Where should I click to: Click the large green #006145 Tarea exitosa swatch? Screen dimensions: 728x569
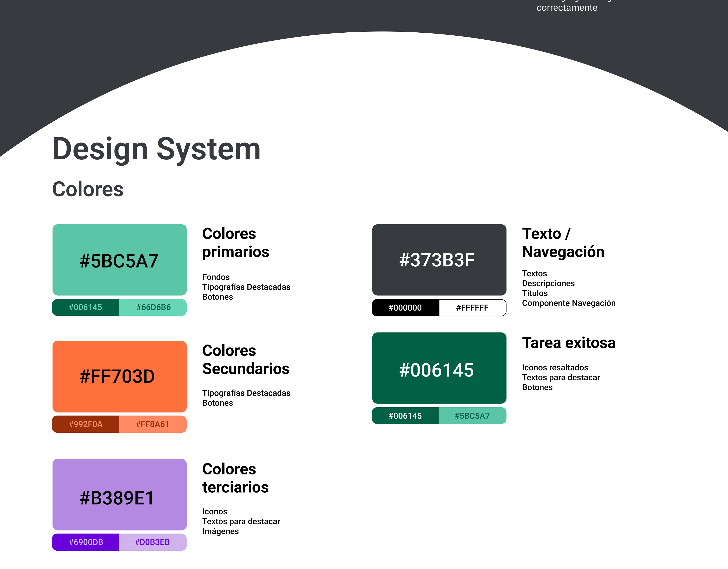(x=439, y=368)
